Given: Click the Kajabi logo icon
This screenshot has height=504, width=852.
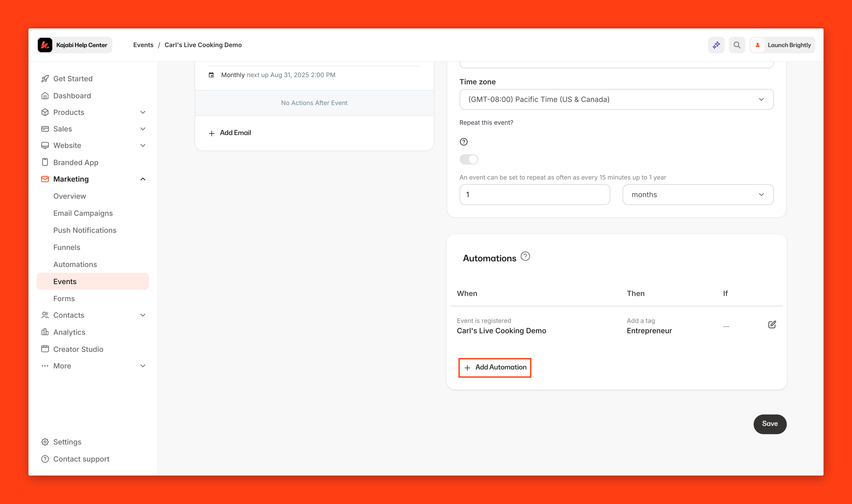Looking at the screenshot, I should tap(45, 45).
